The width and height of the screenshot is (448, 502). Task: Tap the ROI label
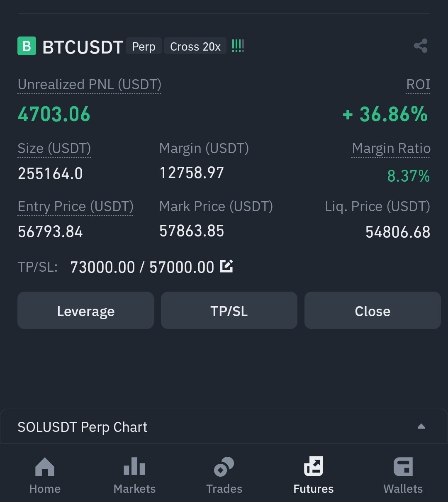tap(418, 85)
